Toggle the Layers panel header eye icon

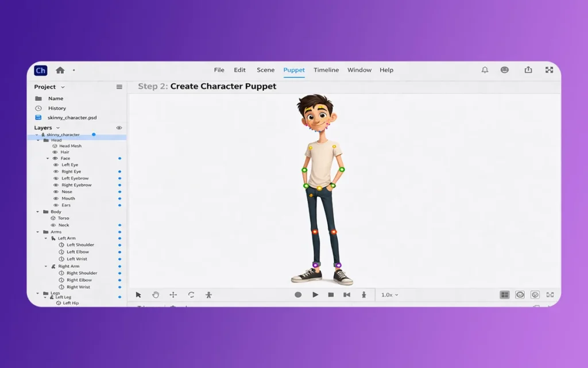coord(119,128)
